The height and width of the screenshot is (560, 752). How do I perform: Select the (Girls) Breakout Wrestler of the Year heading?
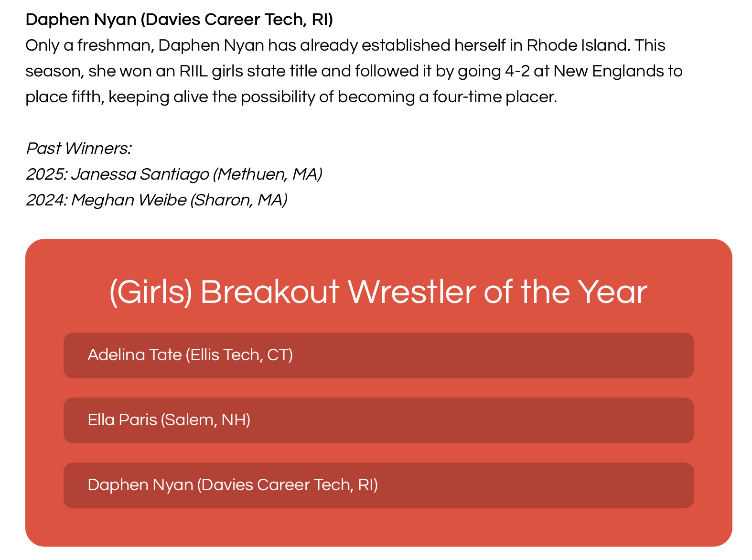377,292
